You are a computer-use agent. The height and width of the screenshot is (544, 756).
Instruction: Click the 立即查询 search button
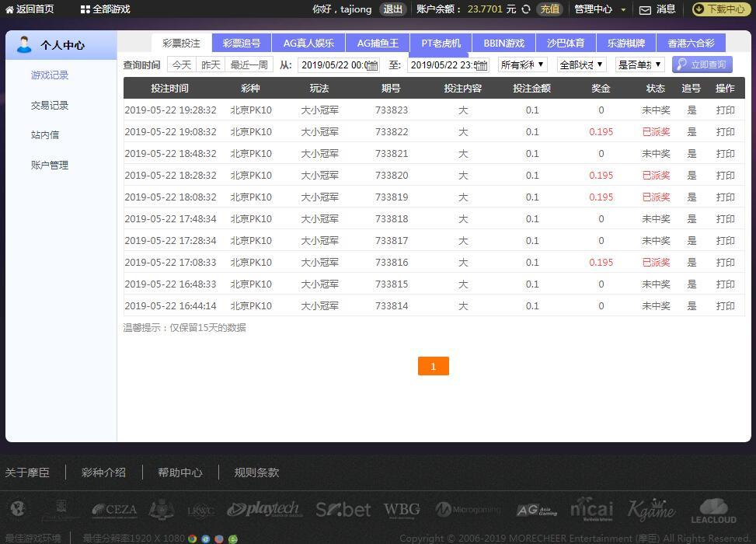(x=702, y=65)
